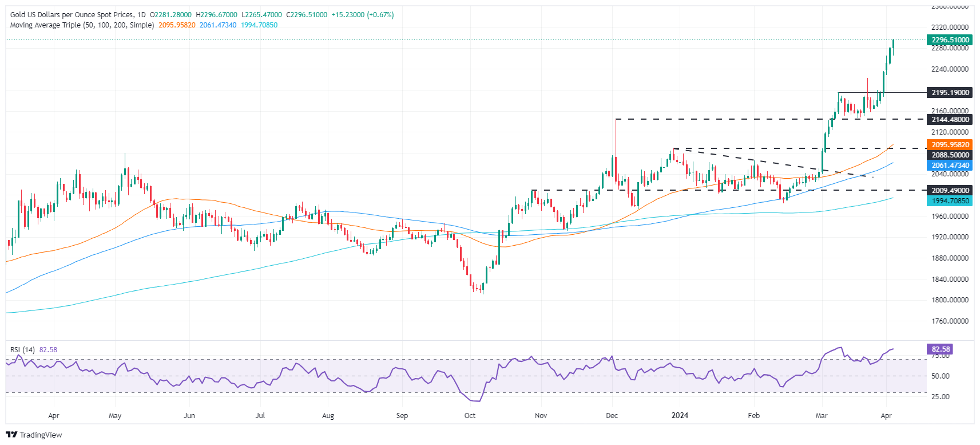Click the RSI (14) indicator label
This screenshot has width=980, height=445.
click(x=22, y=350)
